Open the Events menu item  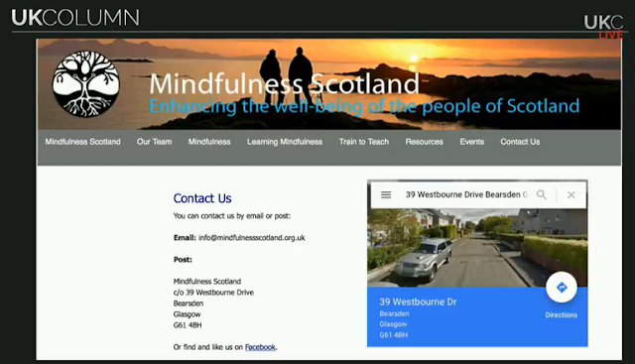coord(472,142)
